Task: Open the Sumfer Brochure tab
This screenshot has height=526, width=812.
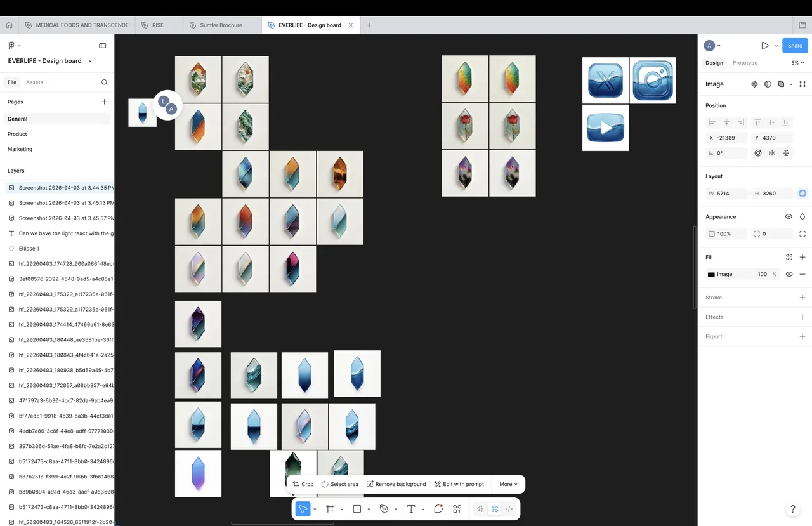Action: point(222,25)
